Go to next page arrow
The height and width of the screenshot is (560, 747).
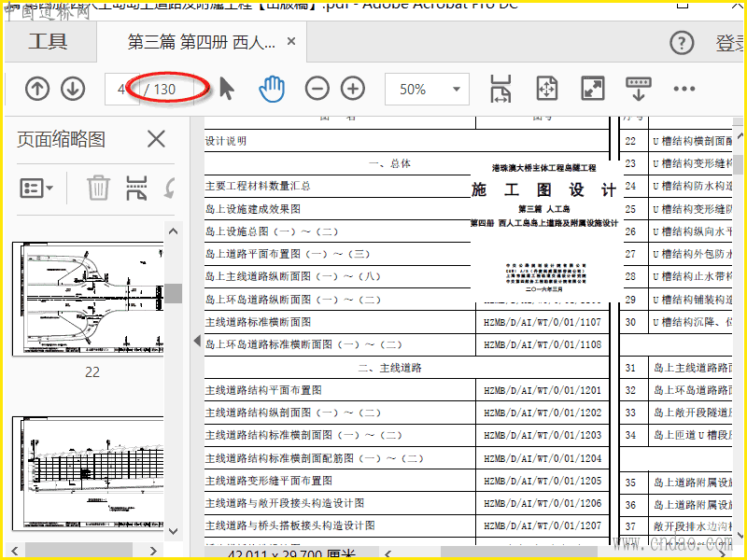(73, 89)
